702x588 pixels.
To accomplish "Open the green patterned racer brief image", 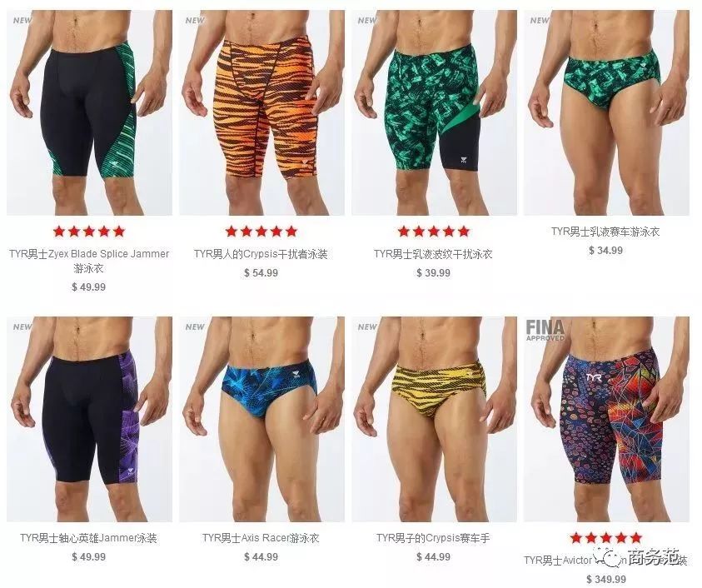I will coord(606,113).
